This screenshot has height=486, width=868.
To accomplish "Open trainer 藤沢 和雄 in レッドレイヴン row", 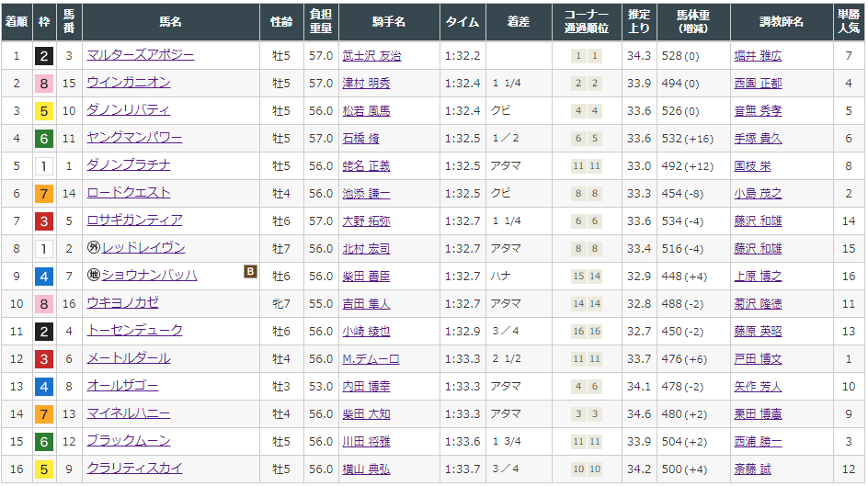I will coord(758,249).
